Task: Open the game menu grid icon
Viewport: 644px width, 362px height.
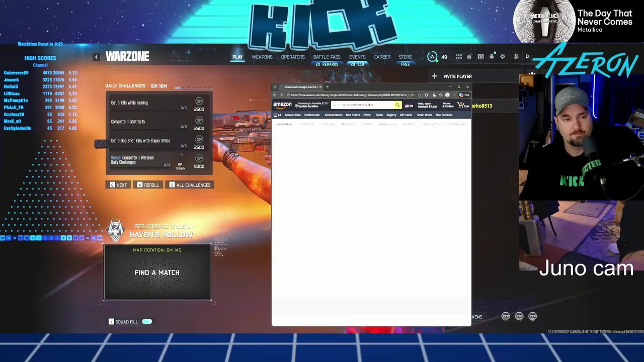Action: 459,57
